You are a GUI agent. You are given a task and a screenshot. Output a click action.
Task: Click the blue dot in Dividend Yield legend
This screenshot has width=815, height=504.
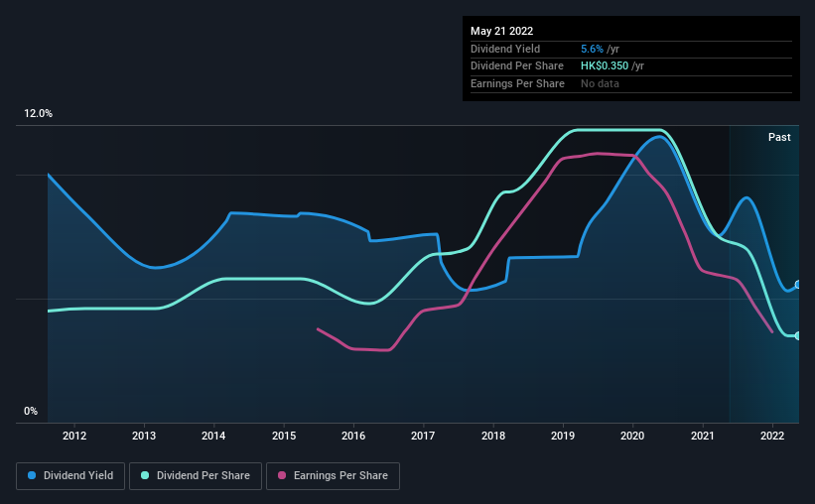point(32,476)
